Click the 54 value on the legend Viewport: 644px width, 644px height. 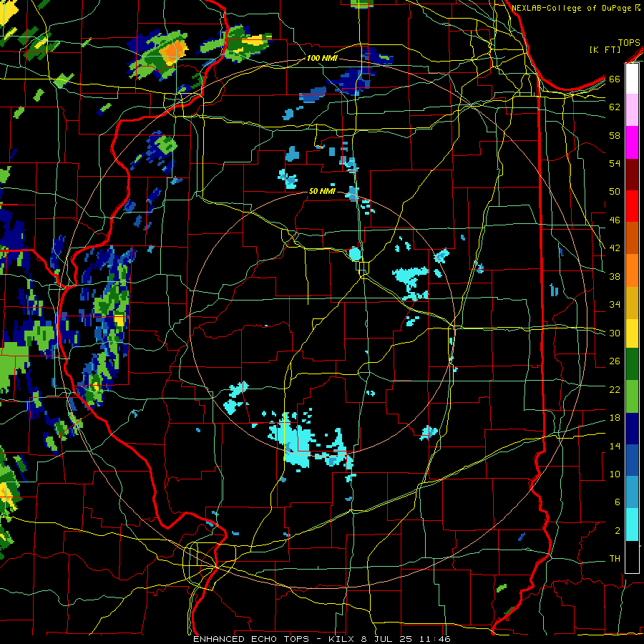pos(615,163)
